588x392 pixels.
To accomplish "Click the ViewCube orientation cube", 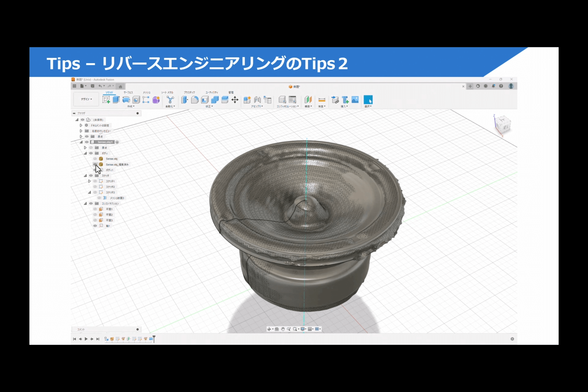I will point(503,124).
